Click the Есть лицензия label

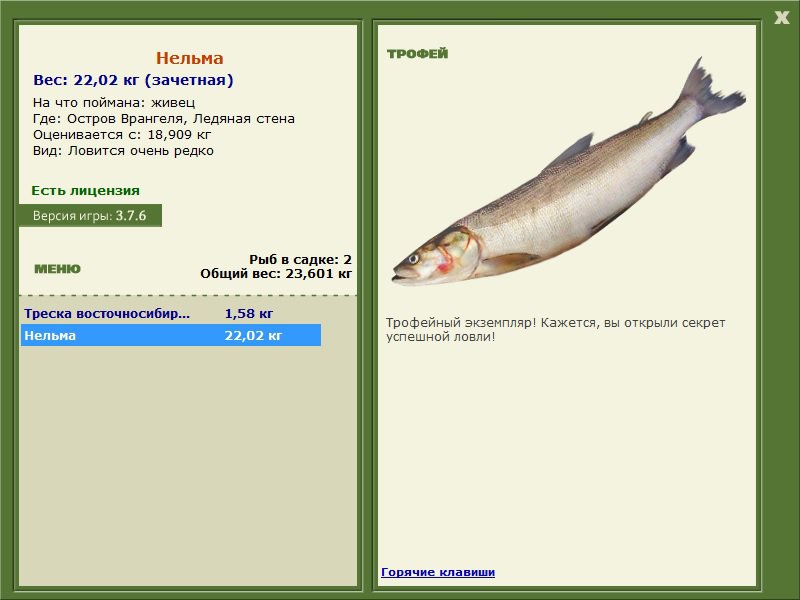85,190
